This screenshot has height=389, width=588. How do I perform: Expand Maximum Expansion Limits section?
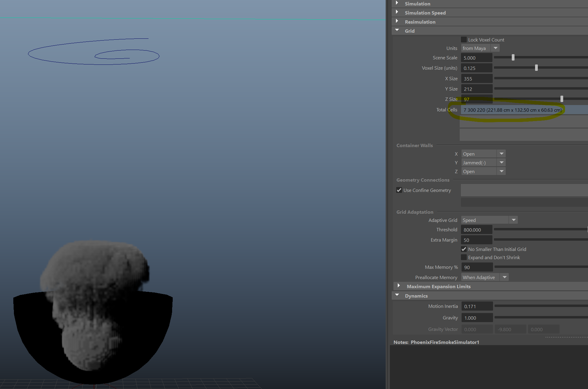point(399,286)
